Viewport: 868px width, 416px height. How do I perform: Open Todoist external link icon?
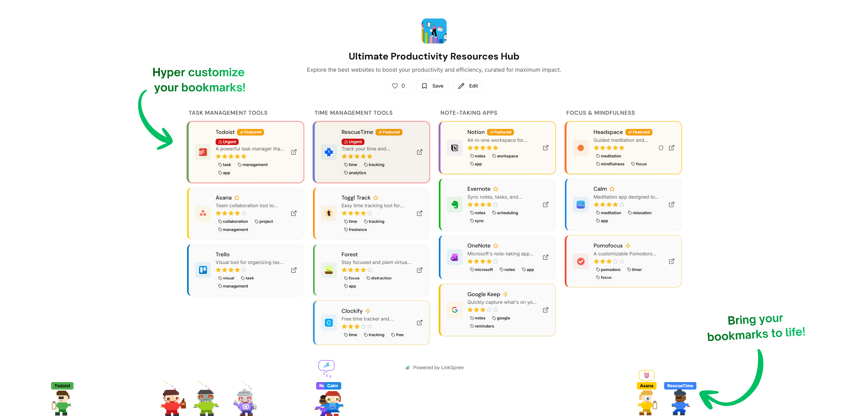[293, 152]
